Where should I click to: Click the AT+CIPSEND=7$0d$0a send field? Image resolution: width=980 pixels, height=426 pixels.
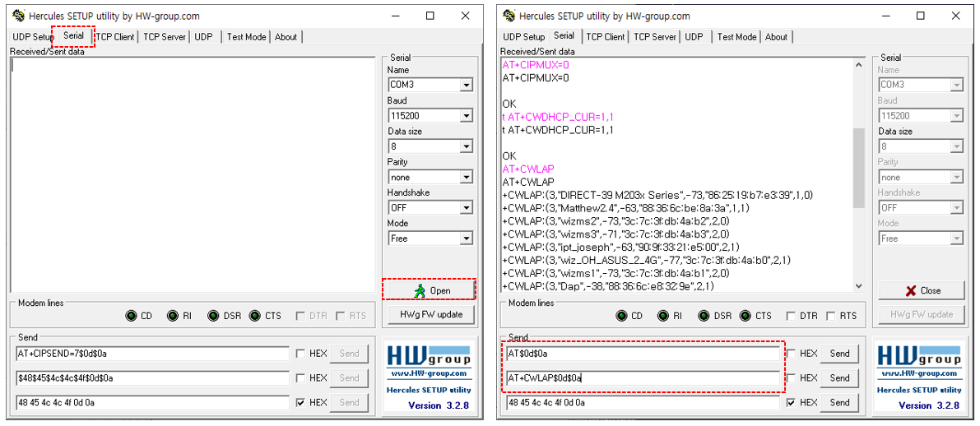point(152,354)
